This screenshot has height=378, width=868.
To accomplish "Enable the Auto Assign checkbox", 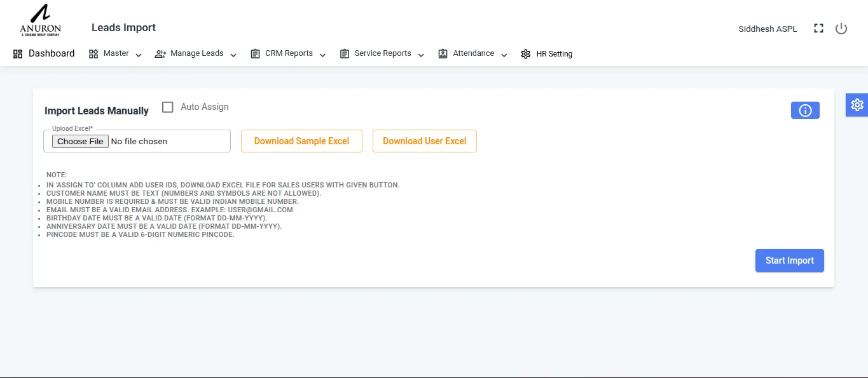I will [168, 107].
